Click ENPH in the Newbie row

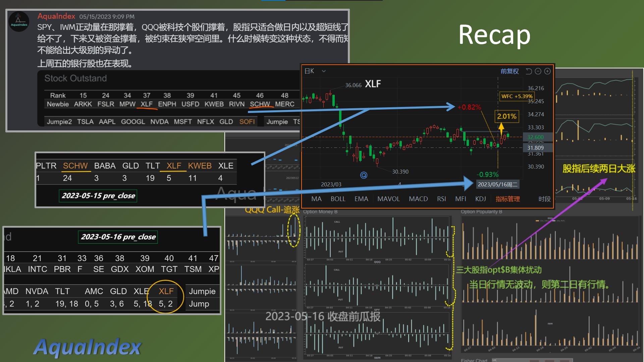tap(167, 104)
